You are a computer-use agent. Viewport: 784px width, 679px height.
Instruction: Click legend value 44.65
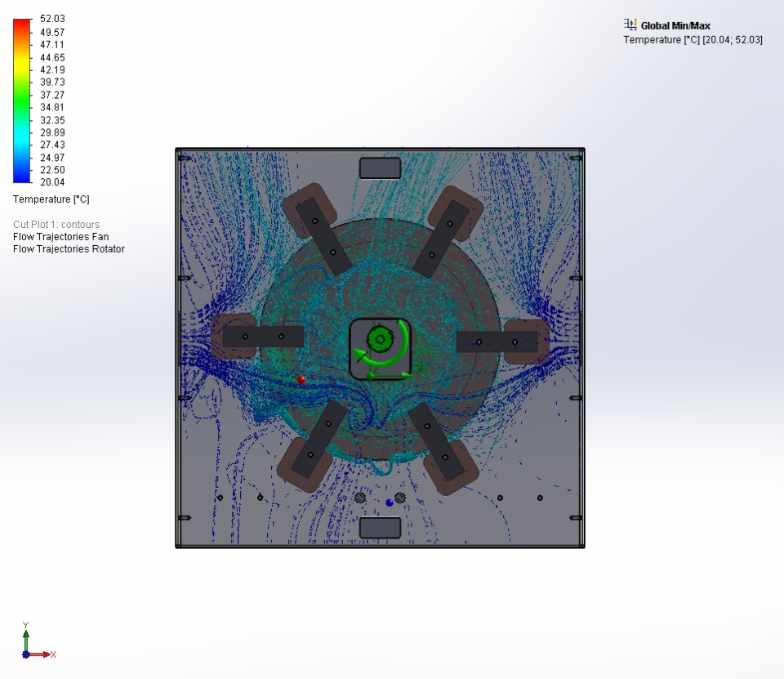click(x=52, y=57)
